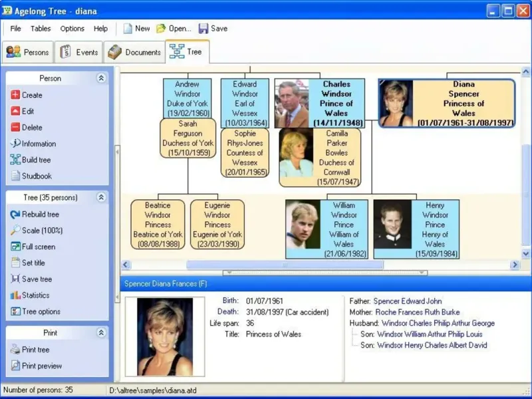
Task: Click the 'Number of persons: 35' status text
Action: [x=38, y=390]
